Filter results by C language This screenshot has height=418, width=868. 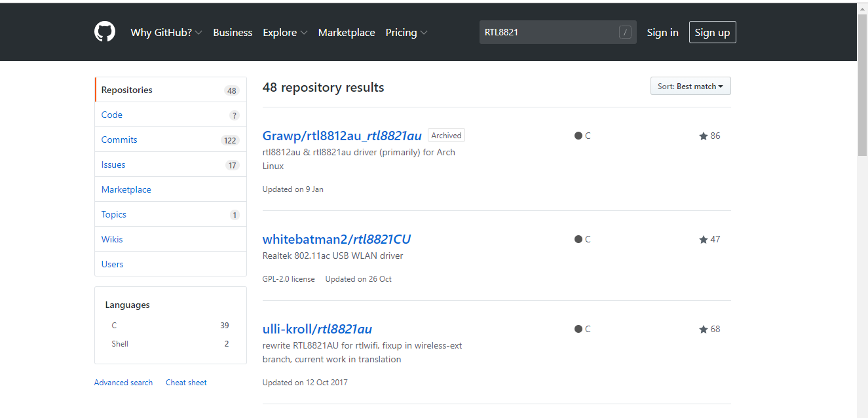point(170,326)
